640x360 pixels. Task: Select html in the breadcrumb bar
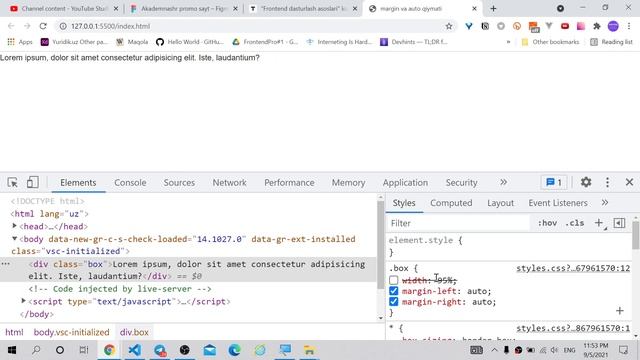[14, 332]
